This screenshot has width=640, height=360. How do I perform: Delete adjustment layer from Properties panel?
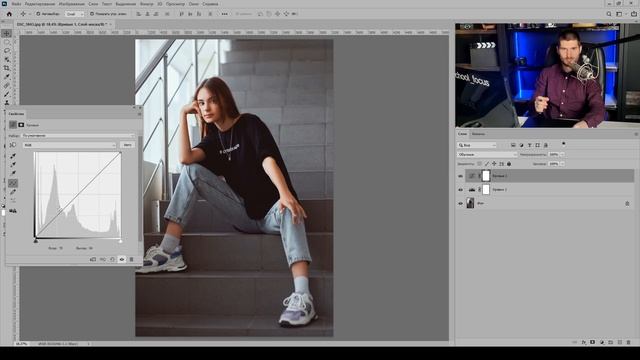pos(131,260)
